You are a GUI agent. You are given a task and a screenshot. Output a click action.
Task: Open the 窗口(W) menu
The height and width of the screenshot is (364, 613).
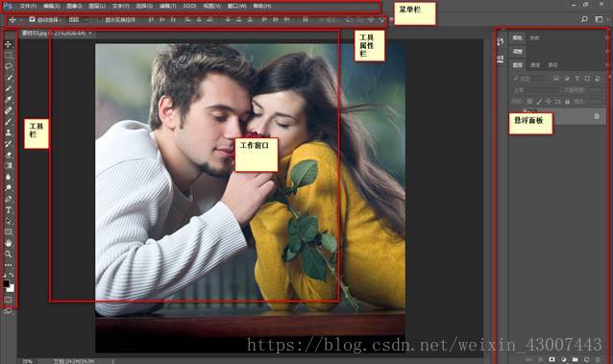[237, 6]
